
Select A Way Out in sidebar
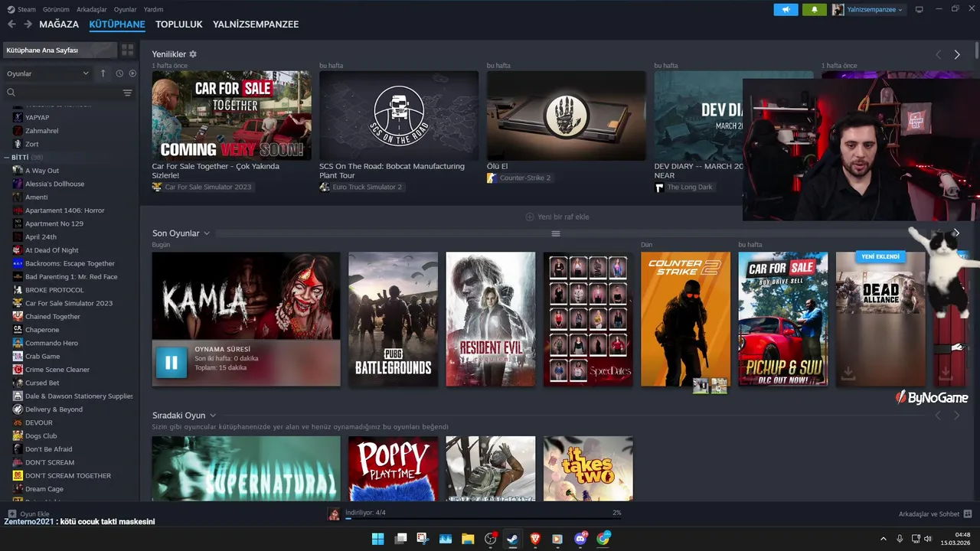tap(42, 171)
